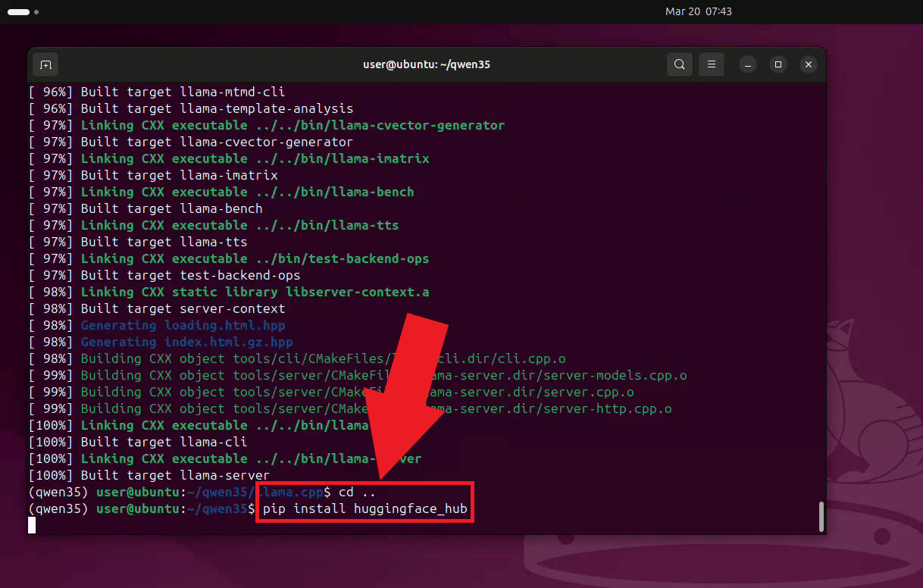Select the pip install huggingface_hub command
923x588 pixels.
click(x=365, y=508)
